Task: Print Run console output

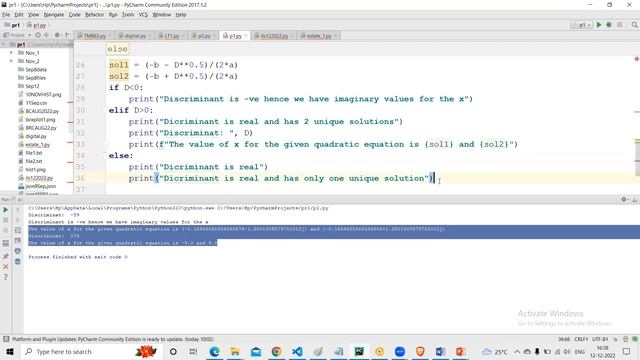Action: (18, 251)
